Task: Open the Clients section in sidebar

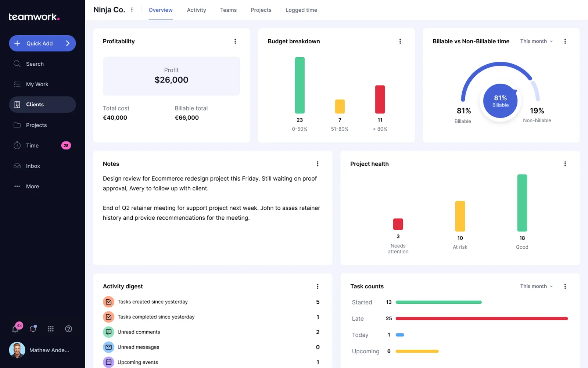Action: coord(17,104)
